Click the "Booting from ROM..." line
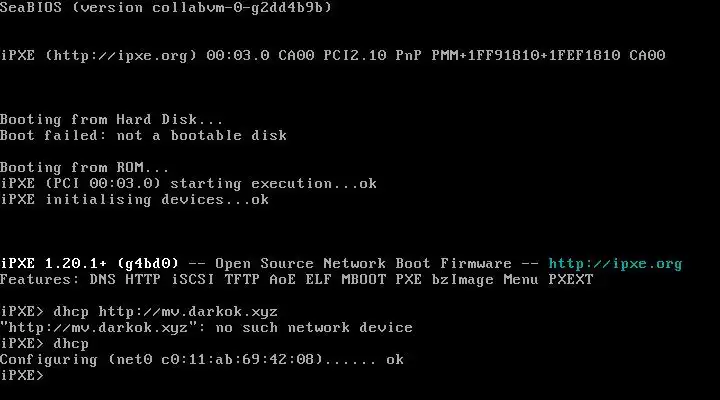The image size is (720, 400). point(85,168)
